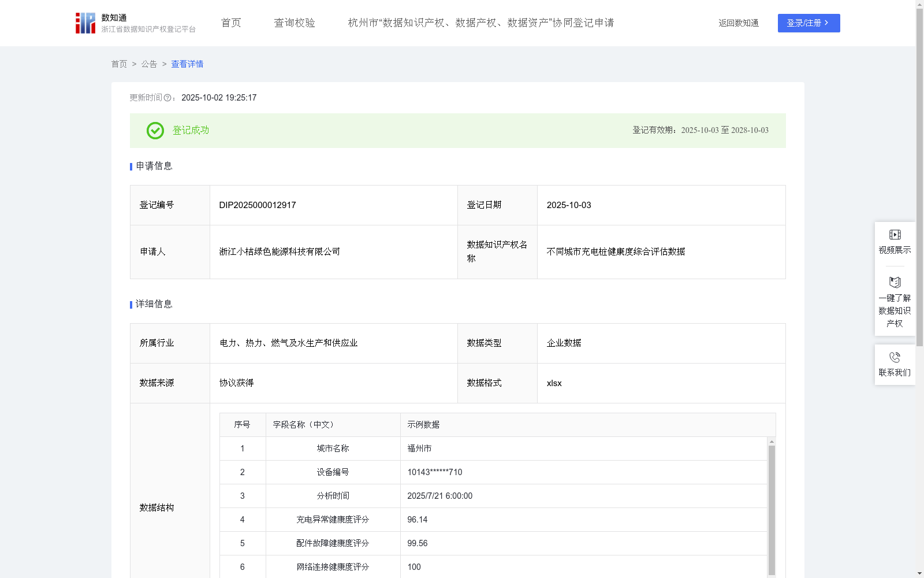Click the page scrollbar down arrow
Viewport: 924px width, 578px height.
point(919,573)
